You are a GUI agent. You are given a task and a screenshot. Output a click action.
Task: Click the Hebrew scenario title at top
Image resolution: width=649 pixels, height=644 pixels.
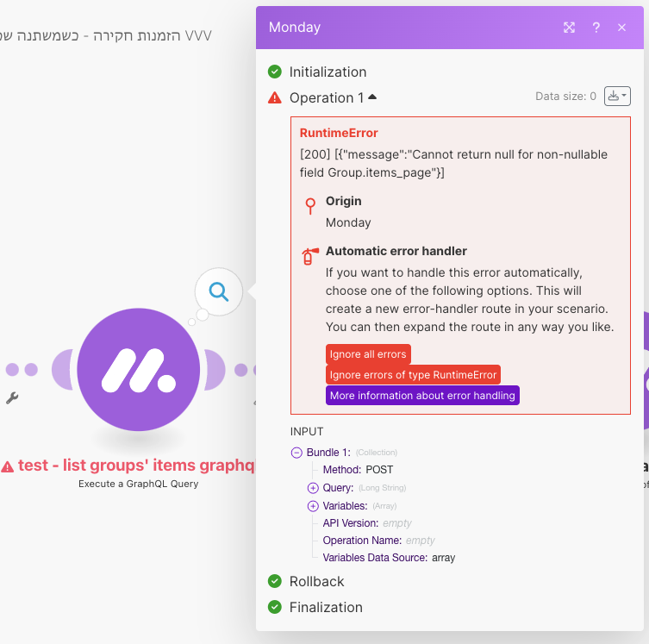click(105, 35)
